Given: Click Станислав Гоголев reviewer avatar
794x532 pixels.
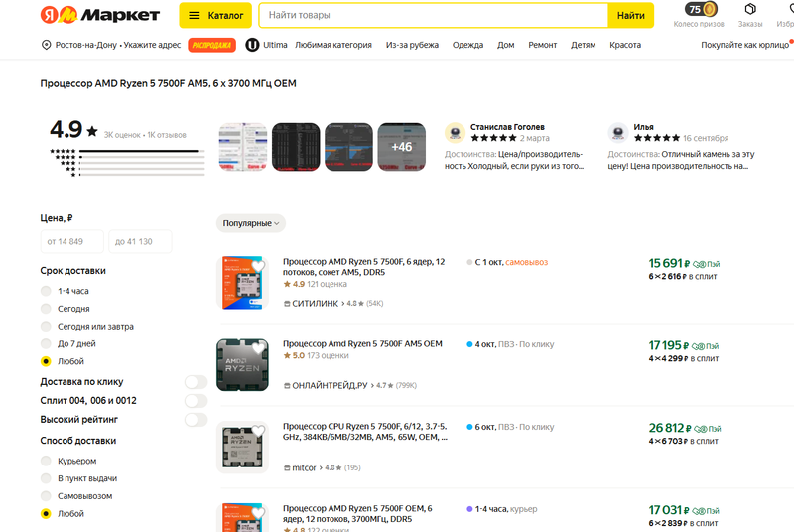Looking at the screenshot, I should point(455,133).
